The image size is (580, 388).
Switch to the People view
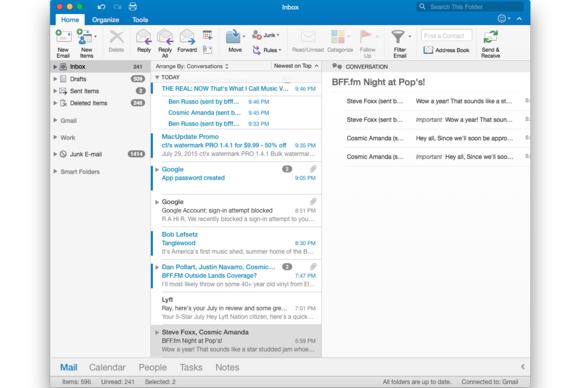click(152, 367)
